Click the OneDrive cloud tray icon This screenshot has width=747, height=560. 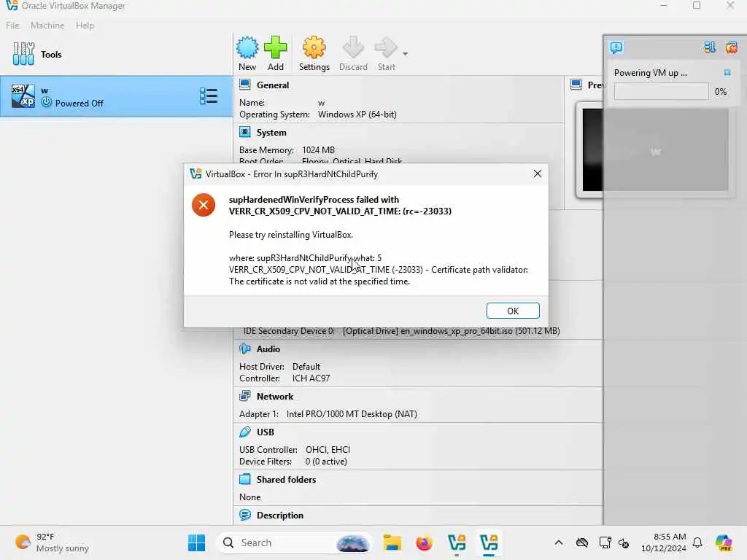tap(582, 542)
